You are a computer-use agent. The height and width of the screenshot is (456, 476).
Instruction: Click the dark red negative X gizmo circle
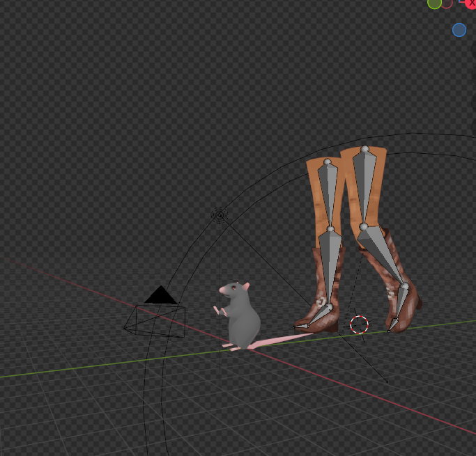pyautogui.click(x=447, y=3)
